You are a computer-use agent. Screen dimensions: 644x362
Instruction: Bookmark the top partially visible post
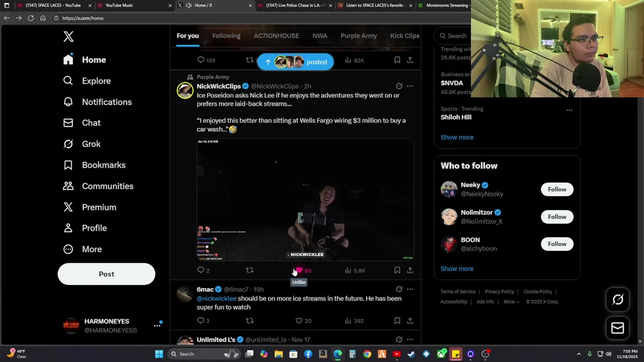[397, 60]
